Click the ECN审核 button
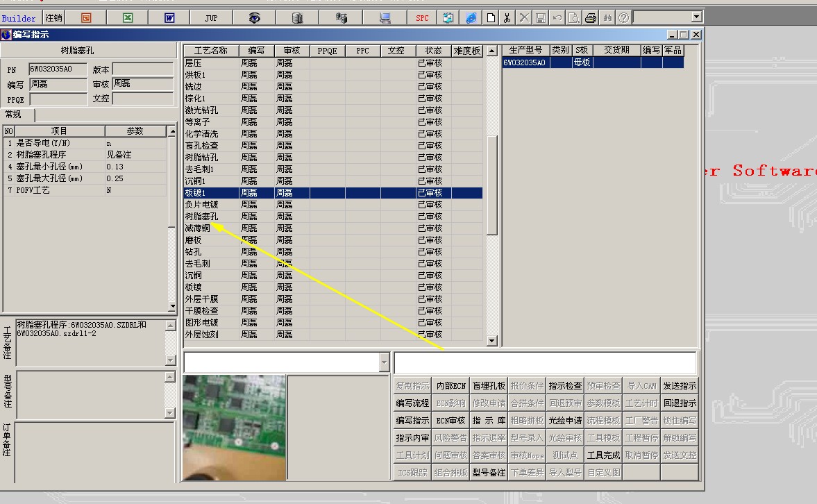 [x=450, y=420]
